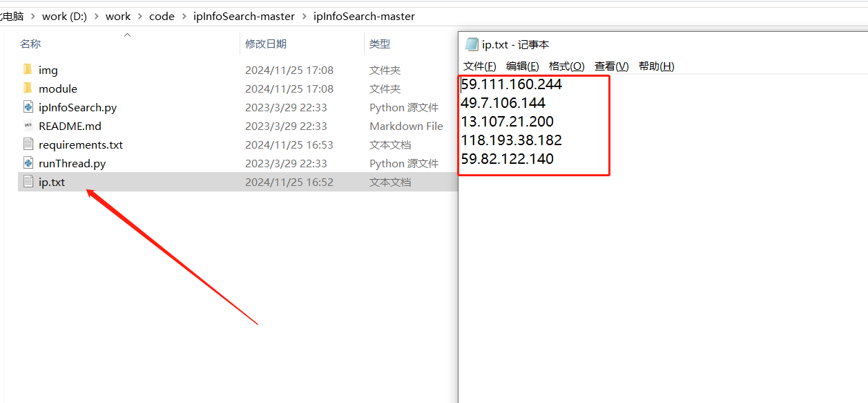Expand the chevron after work (D:) breadcrumb
868x403 pixels.
96,17
